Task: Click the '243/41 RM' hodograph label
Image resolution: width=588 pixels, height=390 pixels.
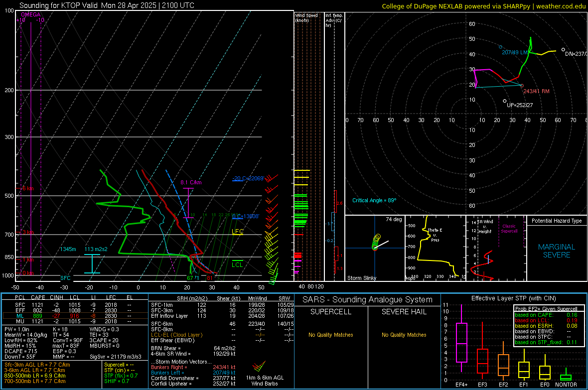Action: [x=536, y=91]
